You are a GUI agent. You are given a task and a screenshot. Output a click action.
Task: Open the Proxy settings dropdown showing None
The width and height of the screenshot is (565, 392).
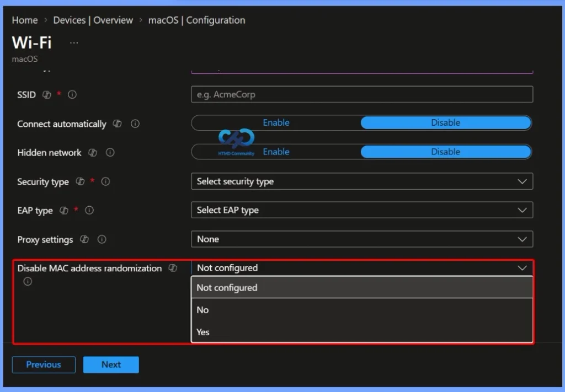point(362,239)
